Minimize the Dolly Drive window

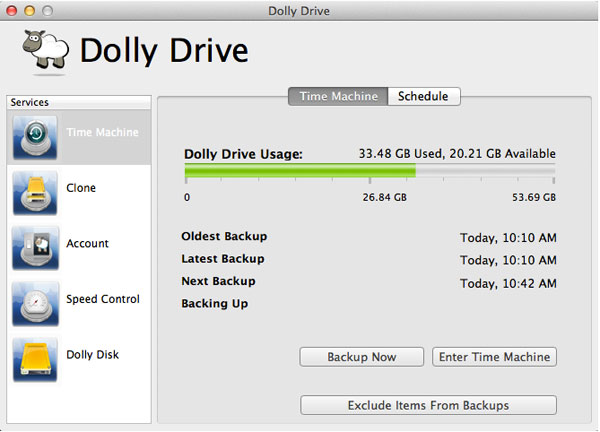point(30,10)
